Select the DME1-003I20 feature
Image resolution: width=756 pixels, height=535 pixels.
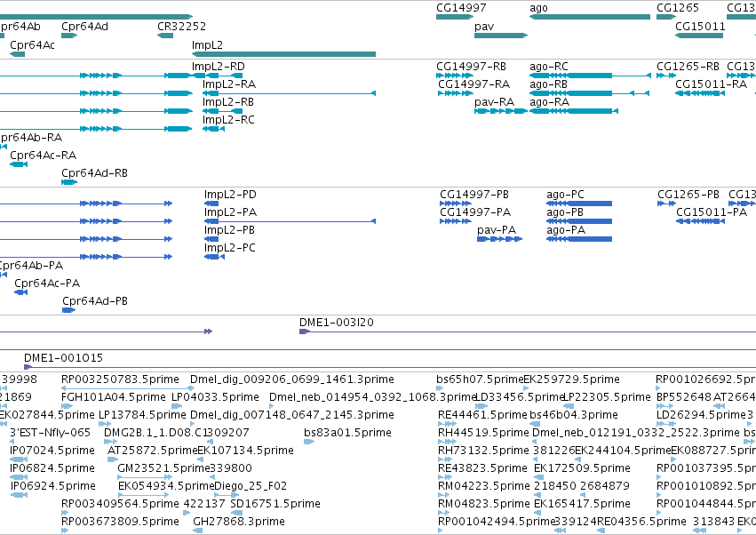point(336,323)
